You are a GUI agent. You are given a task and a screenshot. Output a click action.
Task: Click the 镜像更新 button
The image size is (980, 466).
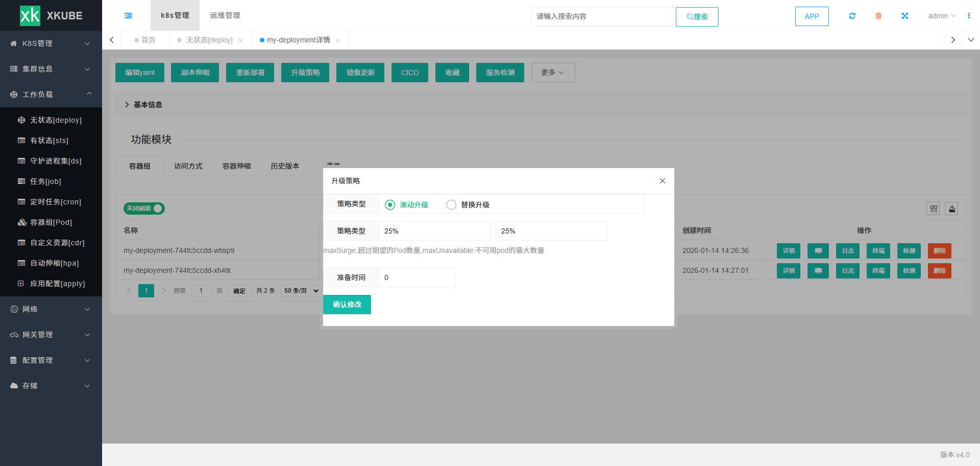[360, 73]
